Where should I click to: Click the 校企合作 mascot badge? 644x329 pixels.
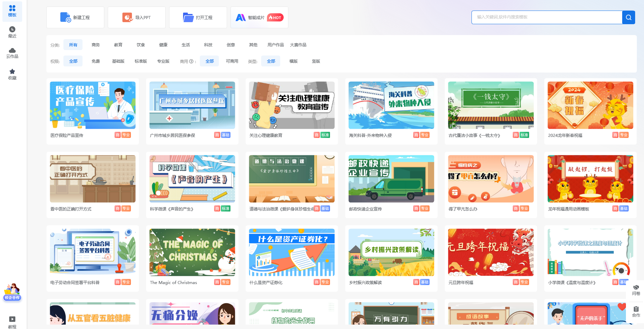(x=12, y=292)
